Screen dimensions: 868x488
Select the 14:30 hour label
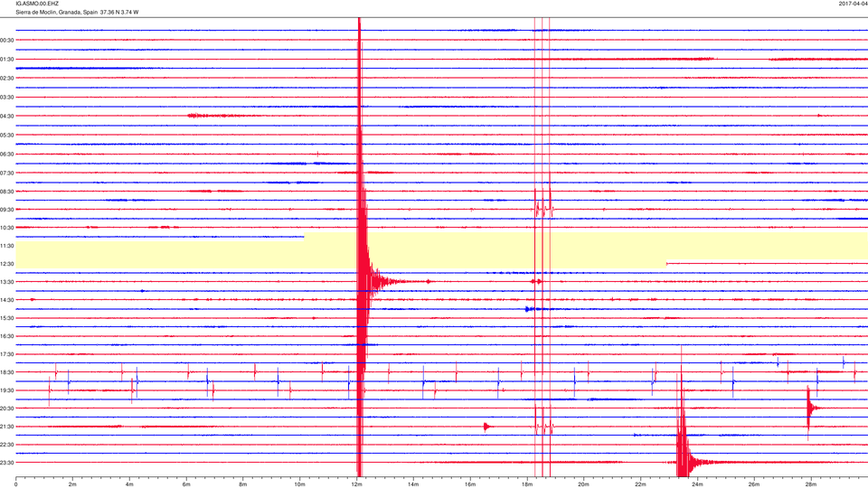[x=7, y=300]
